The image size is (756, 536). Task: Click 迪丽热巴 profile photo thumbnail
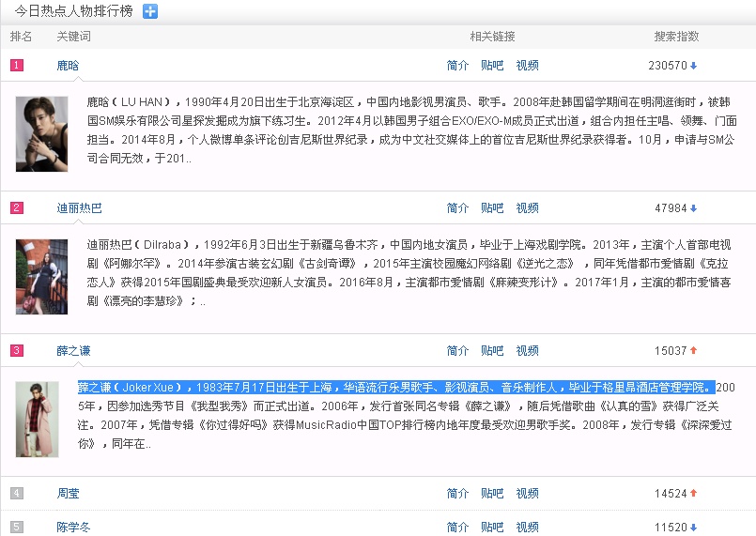[x=42, y=277]
